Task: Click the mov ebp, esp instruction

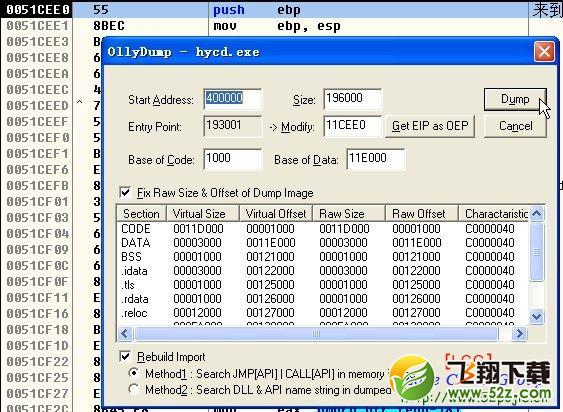Action: (x=277, y=26)
